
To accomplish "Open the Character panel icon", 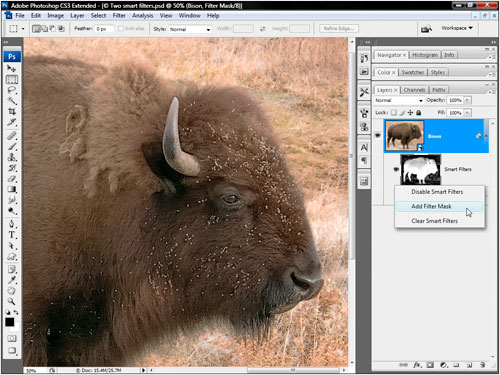I will pos(364,147).
